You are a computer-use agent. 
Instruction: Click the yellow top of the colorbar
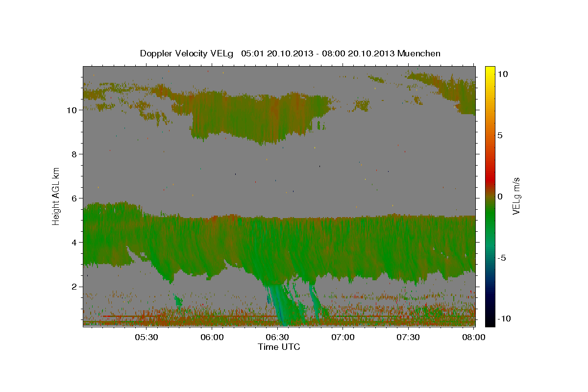tap(490, 71)
